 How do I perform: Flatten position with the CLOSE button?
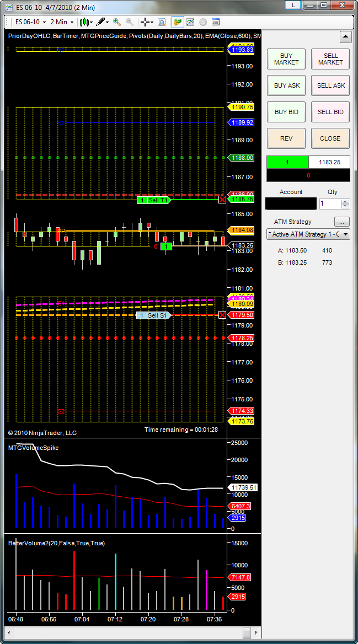click(x=330, y=138)
